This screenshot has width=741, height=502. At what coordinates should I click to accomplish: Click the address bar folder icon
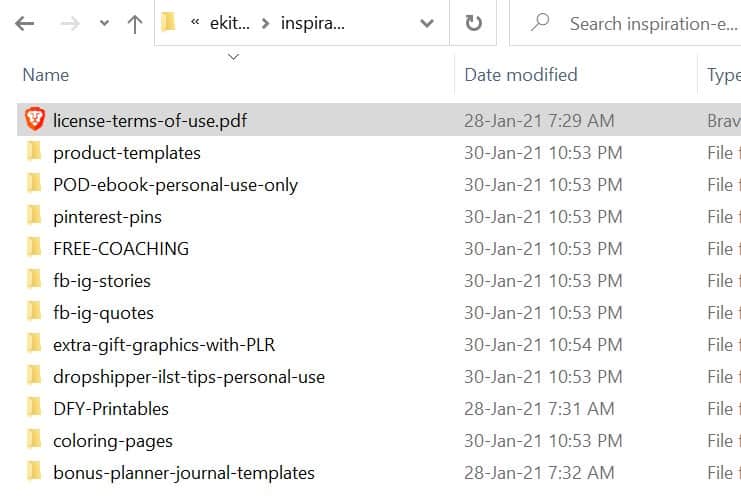(168, 22)
